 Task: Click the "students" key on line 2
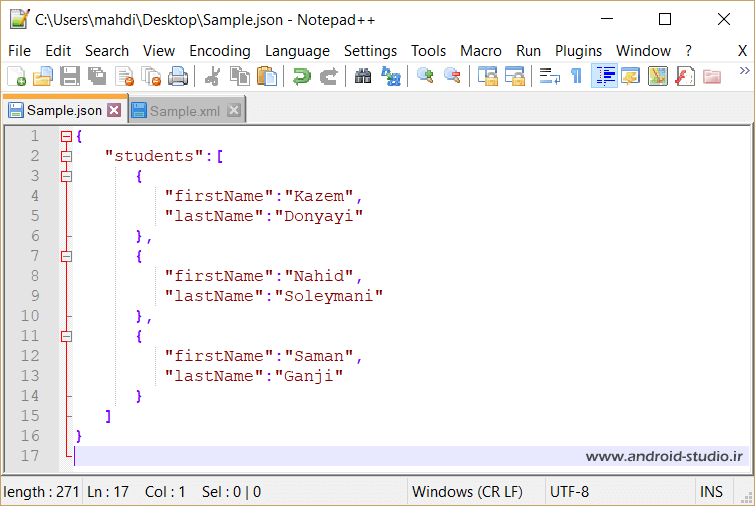click(154, 156)
